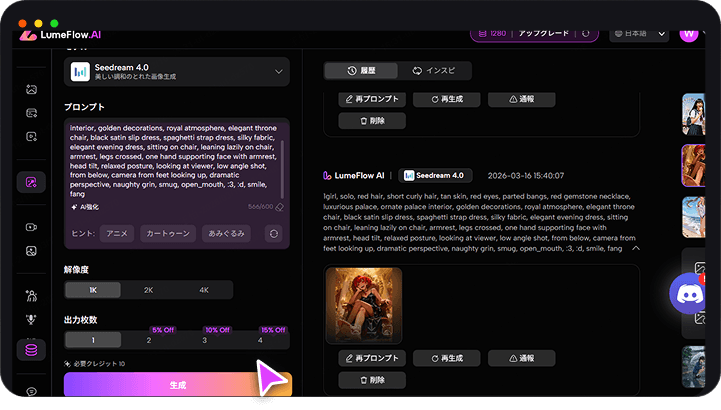
Task: Set output count to 3
Action: pos(204,340)
